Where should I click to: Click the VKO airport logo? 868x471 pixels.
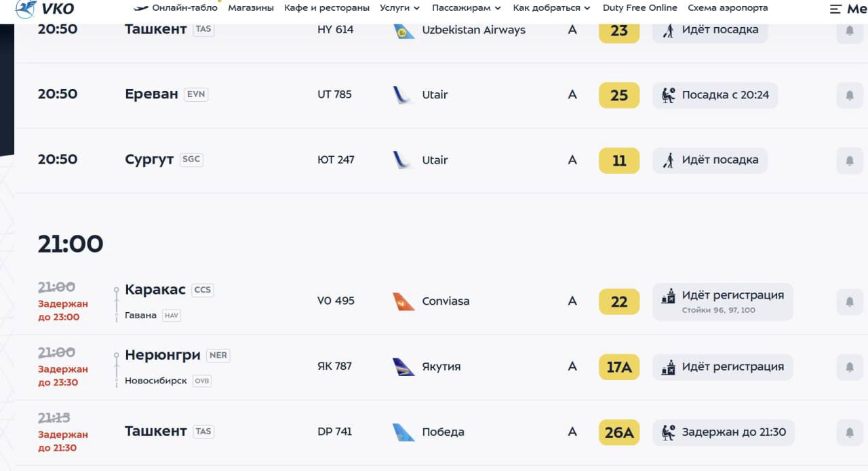[x=44, y=9]
